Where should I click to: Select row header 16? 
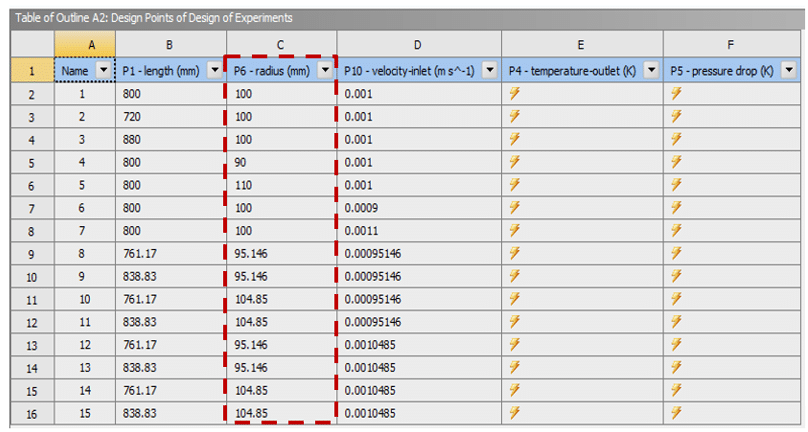(x=32, y=413)
